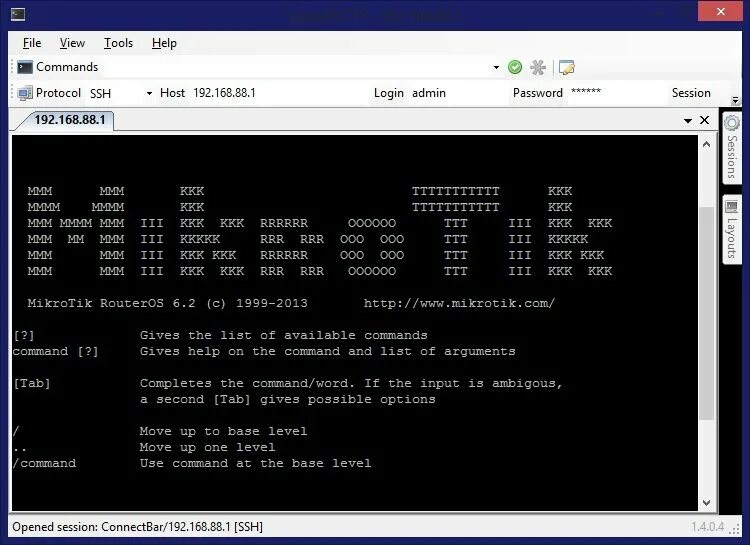
Task: Click the green checkmark send-command icon
Action: [x=515, y=67]
